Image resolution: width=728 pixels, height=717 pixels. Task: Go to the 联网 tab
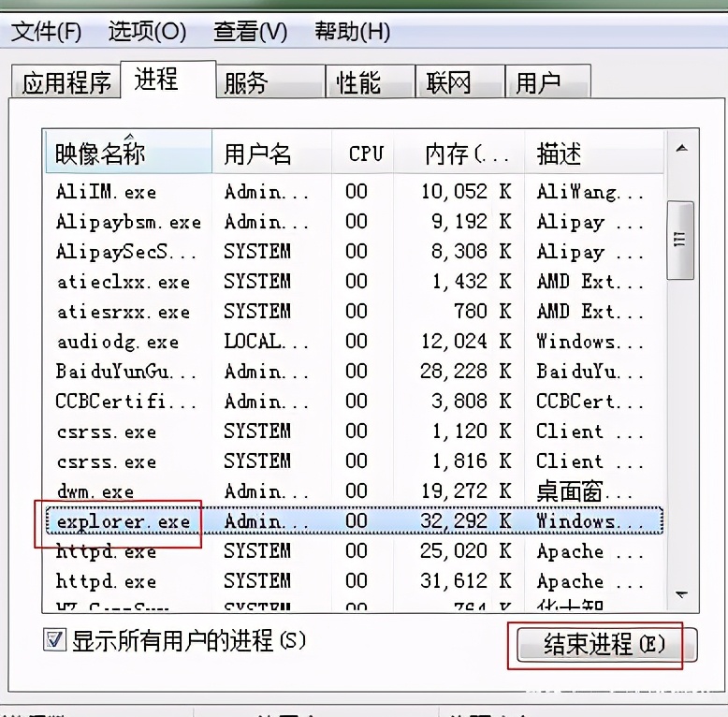[x=459, y=82]
